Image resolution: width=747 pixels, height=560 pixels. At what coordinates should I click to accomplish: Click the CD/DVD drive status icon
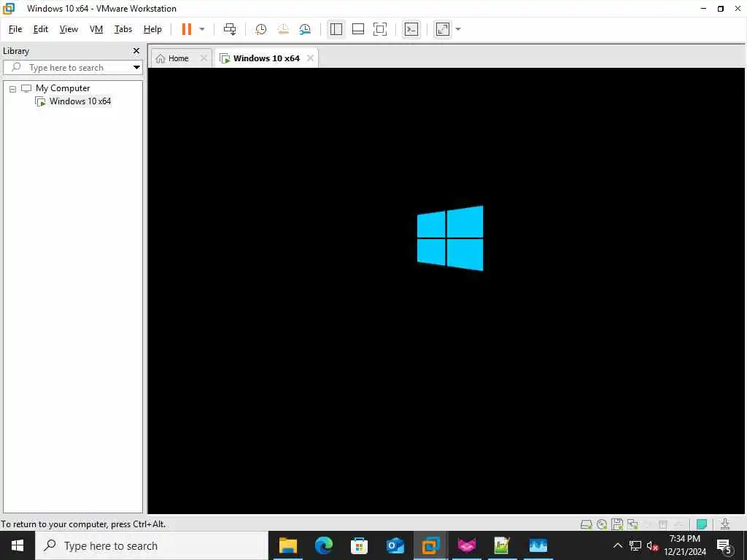[x=601, y=524]
